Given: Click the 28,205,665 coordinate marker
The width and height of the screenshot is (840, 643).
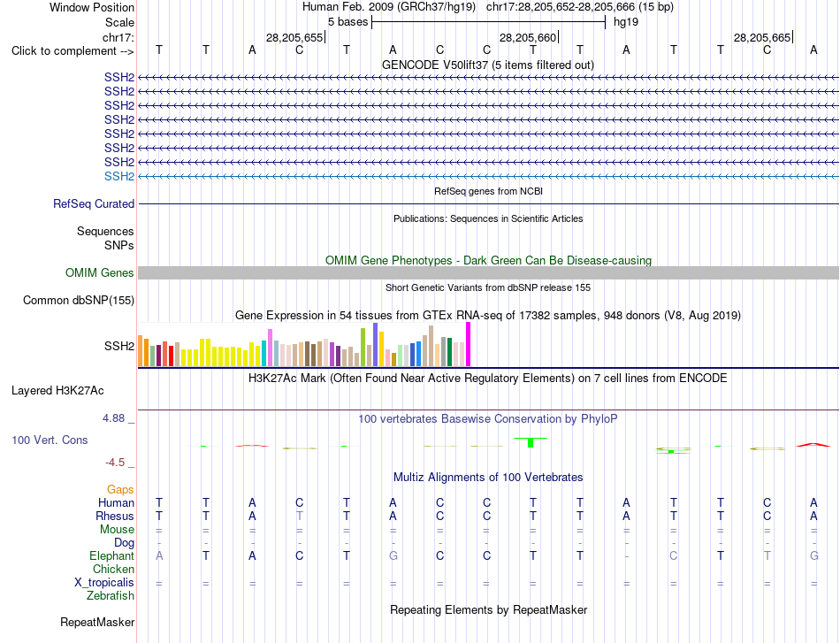Looking at the screenshot, I should coord(762,37).
